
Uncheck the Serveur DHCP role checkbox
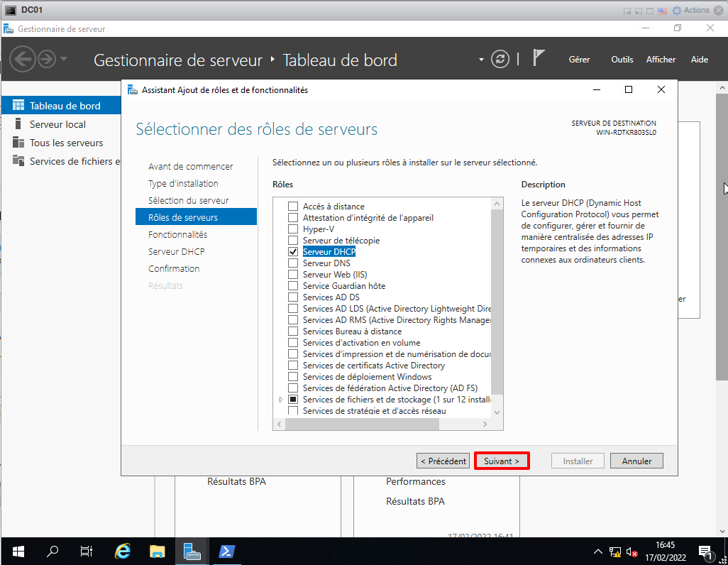[x=293, y=252]
